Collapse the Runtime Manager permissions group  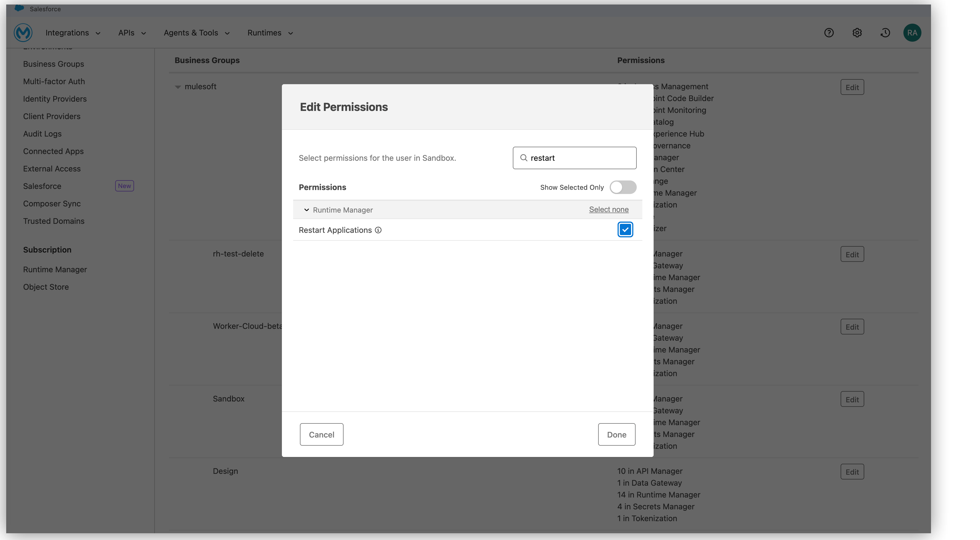coord(306,209)
